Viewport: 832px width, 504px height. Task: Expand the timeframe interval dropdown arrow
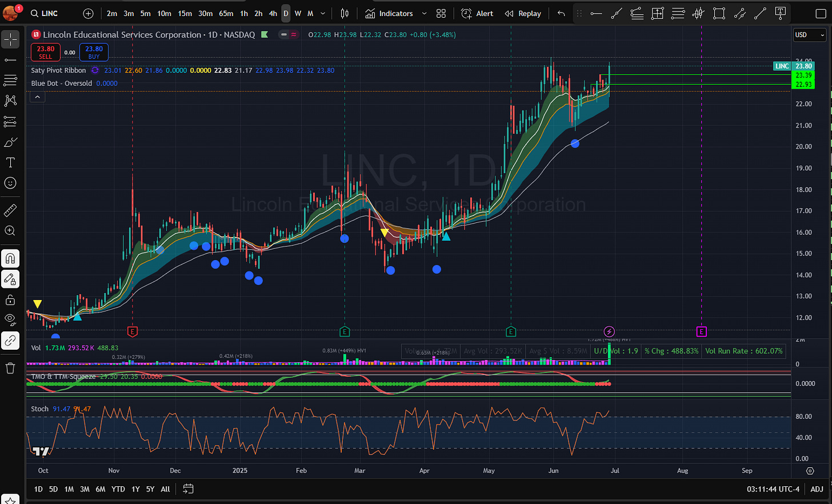pos(323,13)
